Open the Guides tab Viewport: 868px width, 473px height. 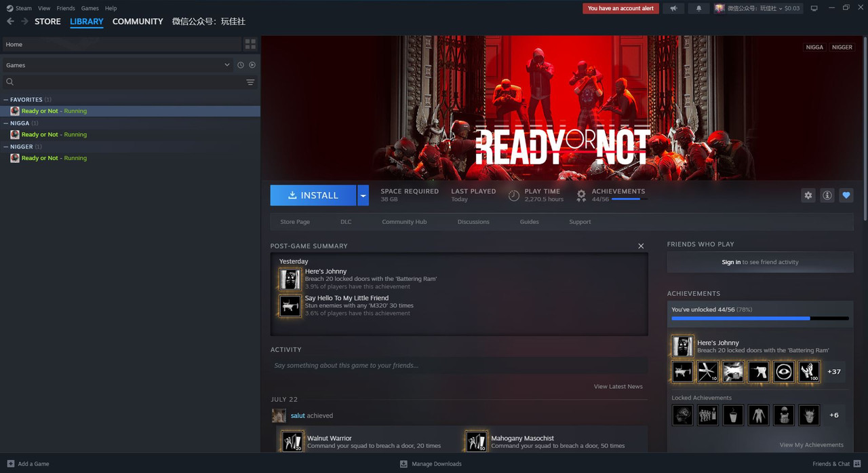(530, 222)
